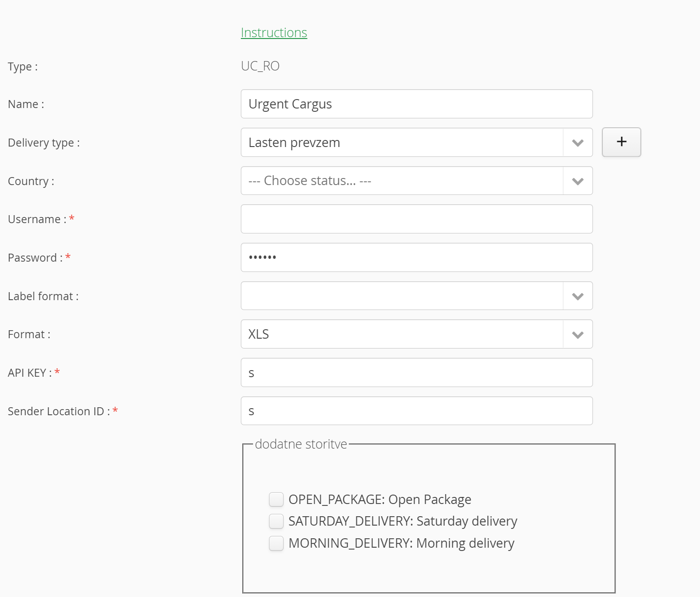700x597 pixels.
Task: Click the API KEY input field
Action: (x=416, y=372)
